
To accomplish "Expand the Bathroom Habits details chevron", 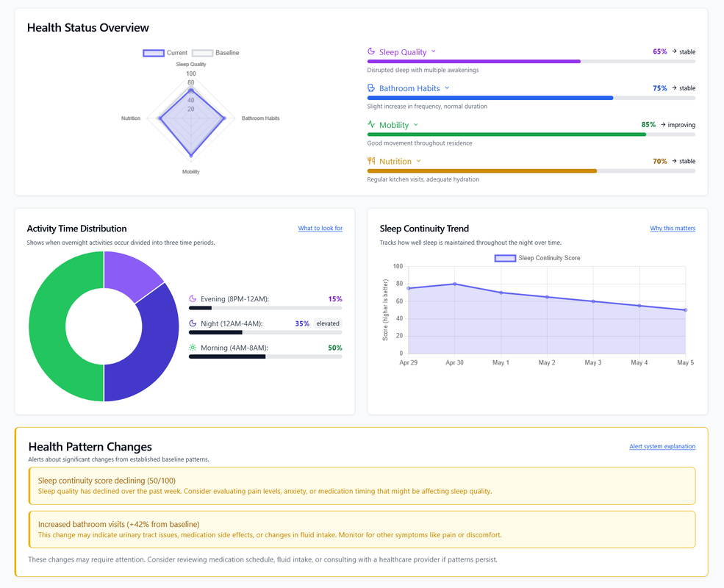I will tap(446, 87).
